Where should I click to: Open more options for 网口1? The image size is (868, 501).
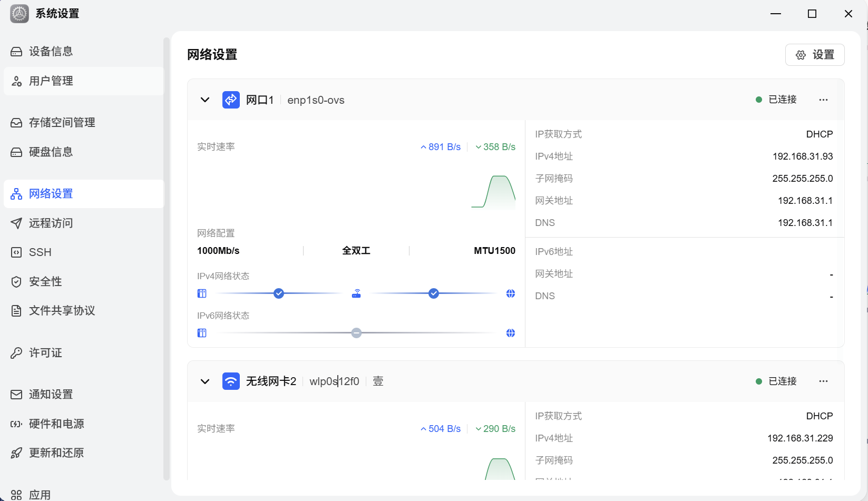(x=823, y=100)
